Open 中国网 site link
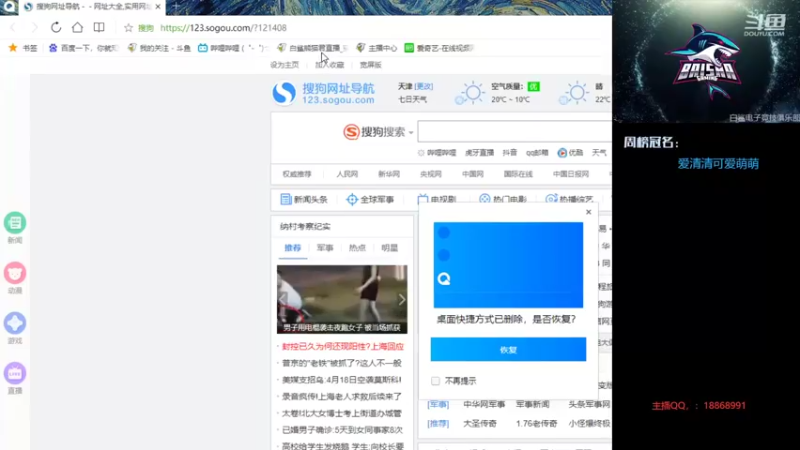This screenshot has height=450, width=800. tap(472, 174)
